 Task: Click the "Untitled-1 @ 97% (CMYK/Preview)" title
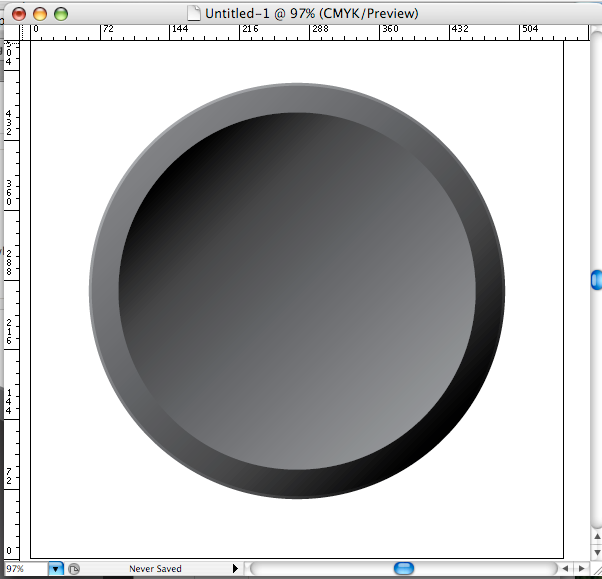click(x=312, y=13)
